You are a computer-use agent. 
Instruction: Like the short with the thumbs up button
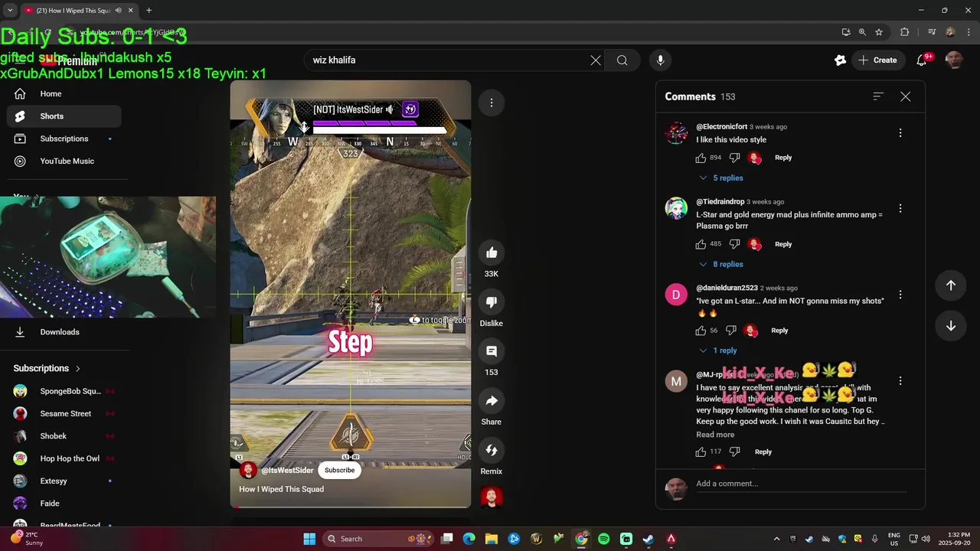click(492, 253)
